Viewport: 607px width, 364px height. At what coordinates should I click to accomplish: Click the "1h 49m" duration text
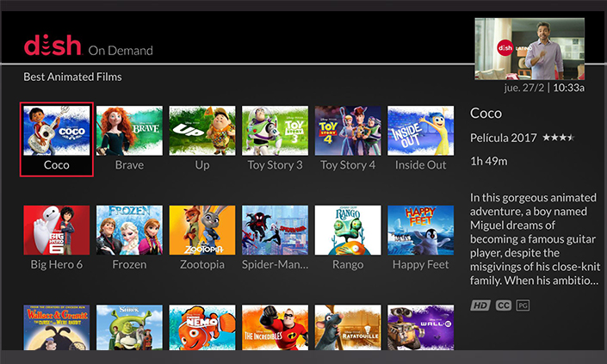tap(488, 161)
